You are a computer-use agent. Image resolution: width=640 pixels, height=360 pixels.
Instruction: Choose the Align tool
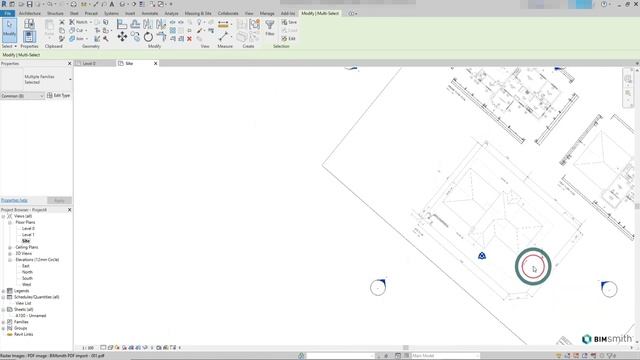122,24
